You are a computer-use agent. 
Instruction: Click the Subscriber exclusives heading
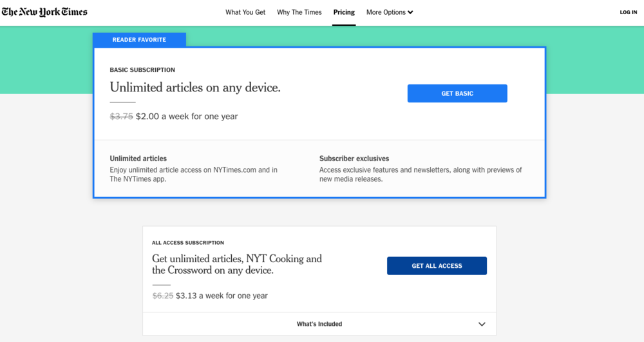[354, 158]
